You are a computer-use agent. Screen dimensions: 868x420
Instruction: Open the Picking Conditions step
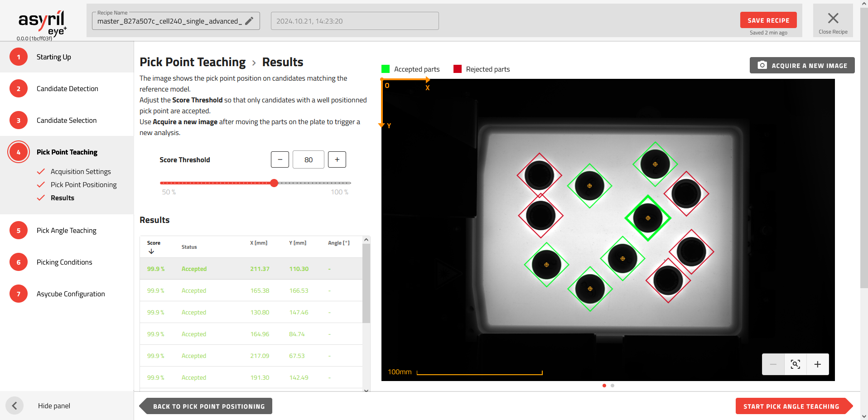pyautogui.click(x=19, y=262)
